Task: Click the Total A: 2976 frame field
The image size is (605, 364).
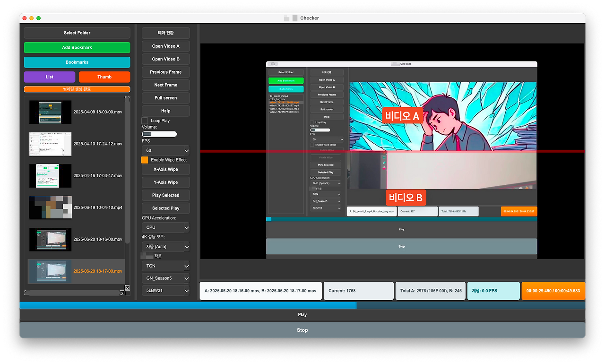Action: [430, 291]
